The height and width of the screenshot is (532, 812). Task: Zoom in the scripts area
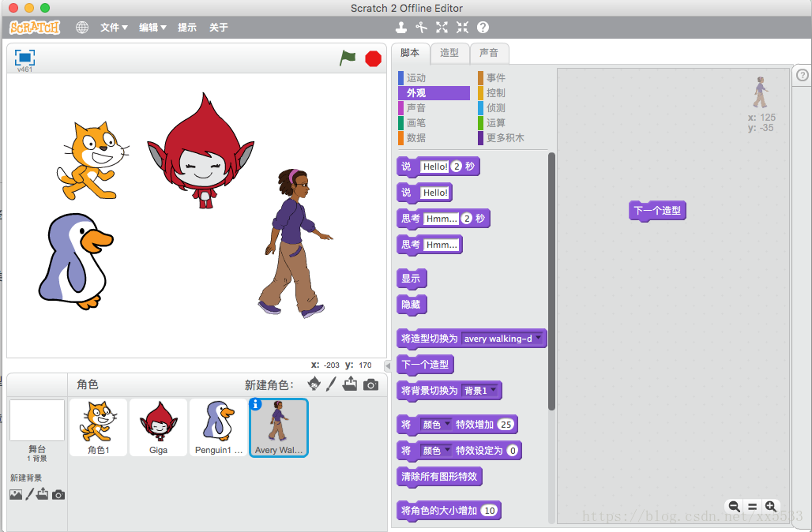(x=771, y=506)
